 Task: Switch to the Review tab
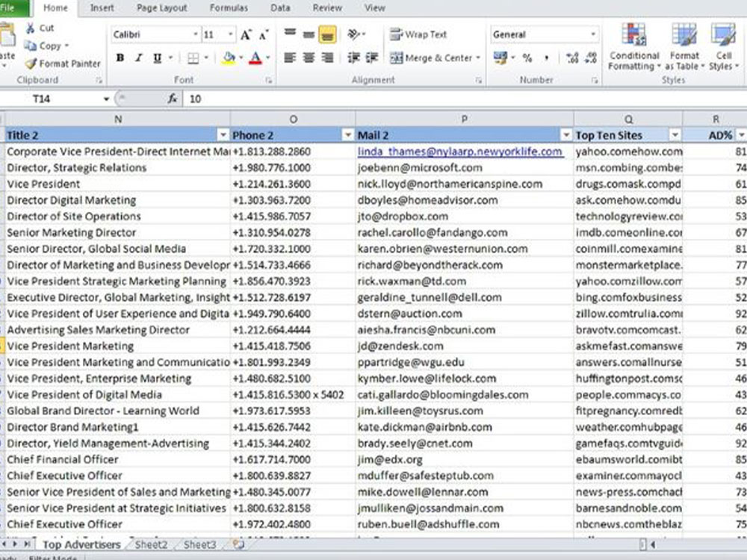327,8
